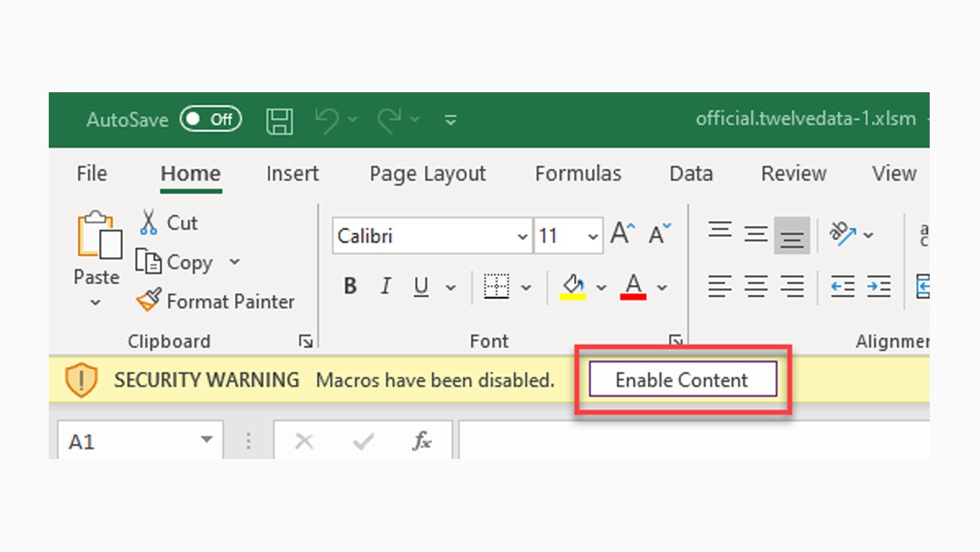Switch to the Home tab
This screenshot has width=980, height=552.
pos(191,173)
